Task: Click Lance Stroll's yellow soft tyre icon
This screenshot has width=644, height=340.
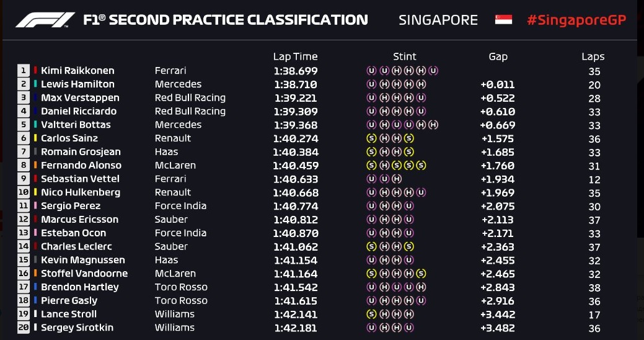Action: point(371,314)
